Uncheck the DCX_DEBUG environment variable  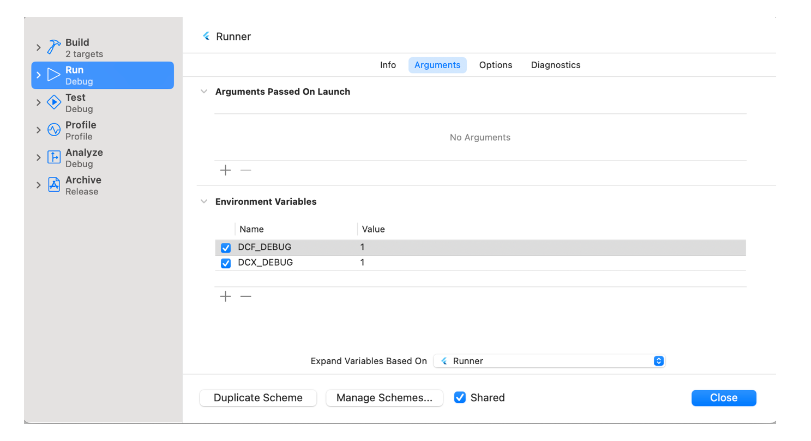tap(226, 263)
